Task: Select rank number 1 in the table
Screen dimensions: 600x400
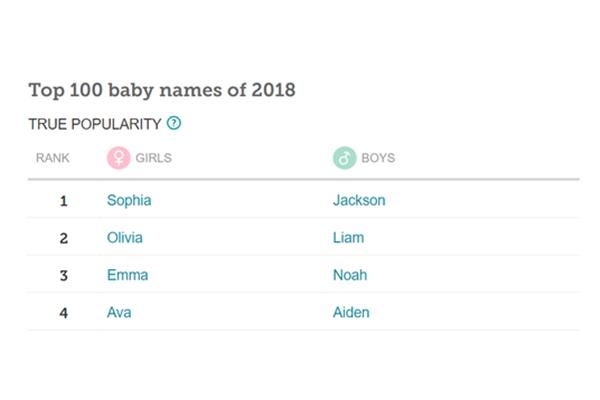Action: 64,201
